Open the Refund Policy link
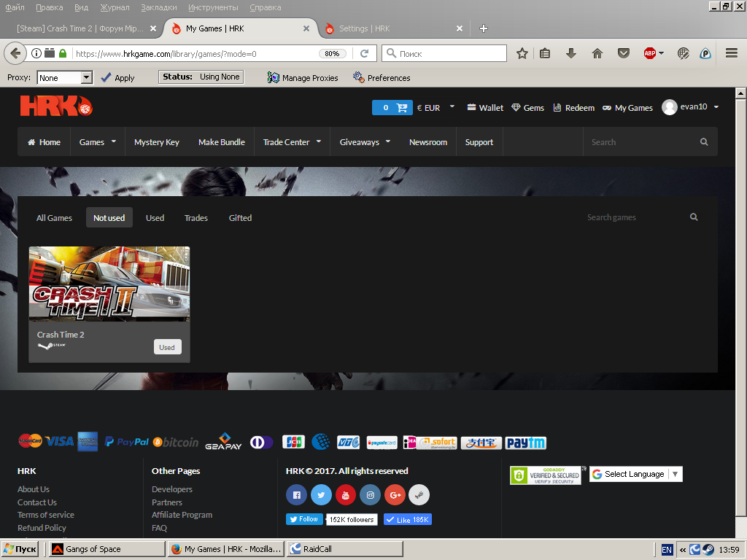 point(42,528)
